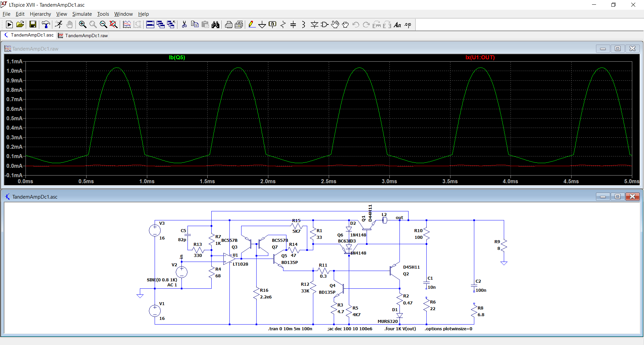
Task: Click the V3 voltage source symbol
Action: 155,230
